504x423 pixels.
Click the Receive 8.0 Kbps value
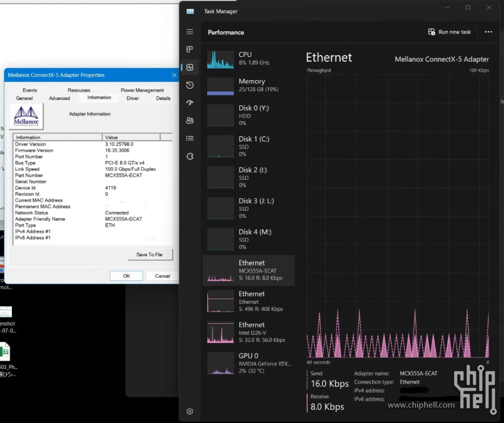point(327,407)
